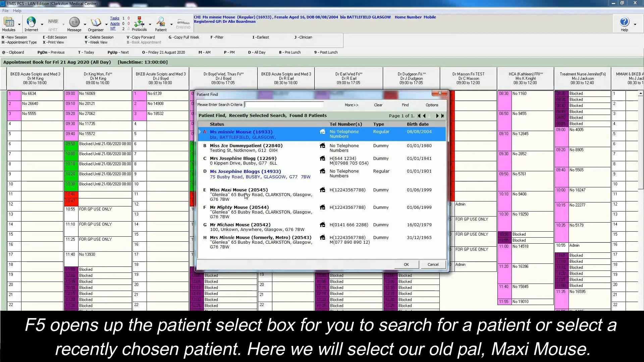Open EmisWeb from the toolbar
Screen dimensions: 644x362
(x=183, y=22)
